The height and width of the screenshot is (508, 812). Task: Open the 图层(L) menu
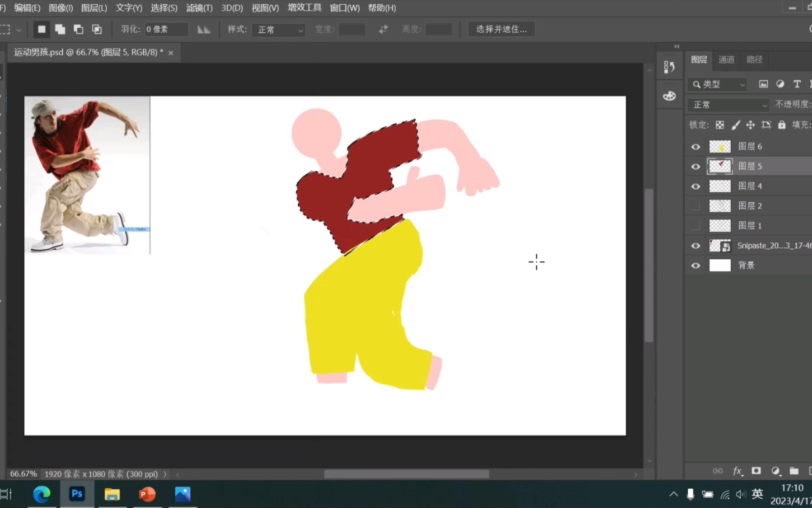pos(94,8)
